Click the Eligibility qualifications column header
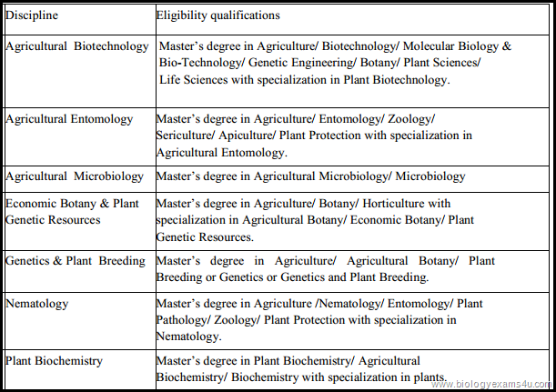 (217, 15)
